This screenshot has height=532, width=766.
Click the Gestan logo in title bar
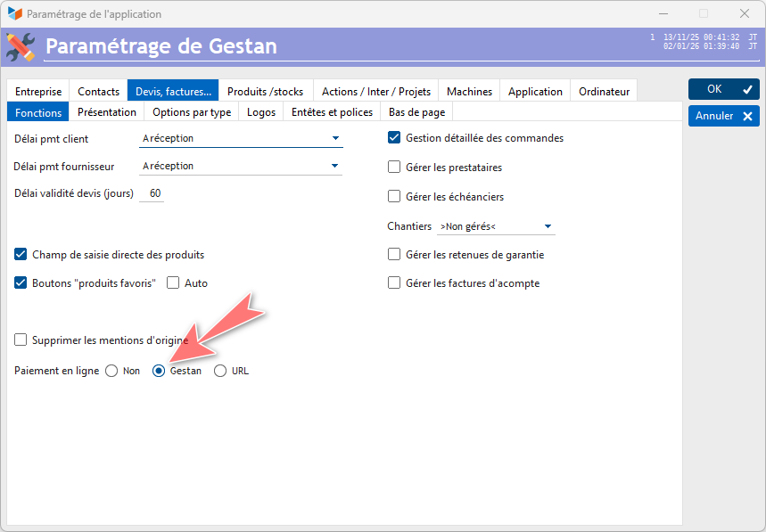tap(14, 14)
